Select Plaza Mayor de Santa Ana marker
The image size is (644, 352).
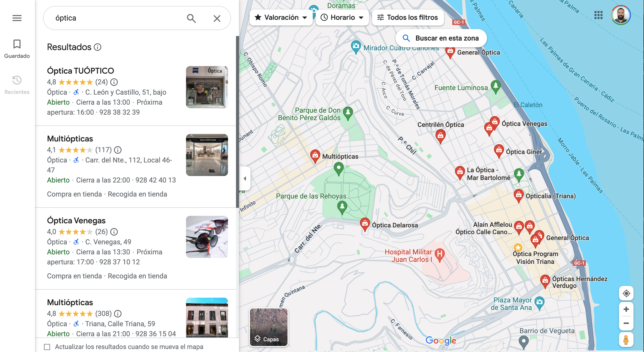(x=539, y=303)
